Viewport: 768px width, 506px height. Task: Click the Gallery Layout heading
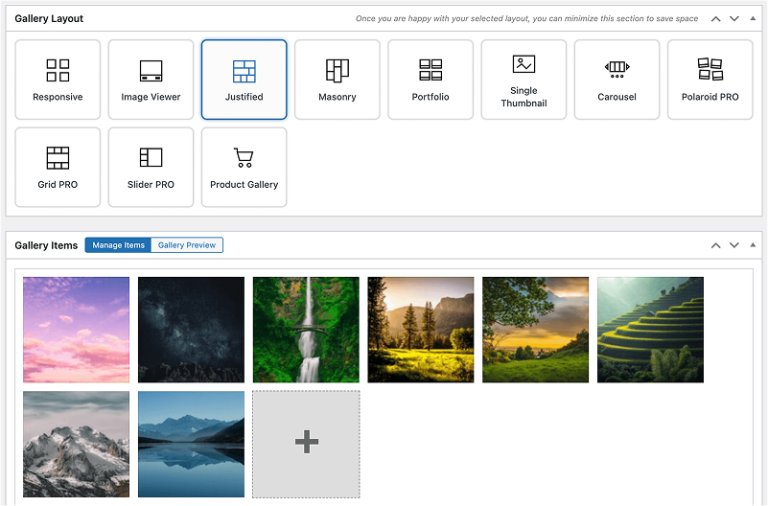(49, 19)
